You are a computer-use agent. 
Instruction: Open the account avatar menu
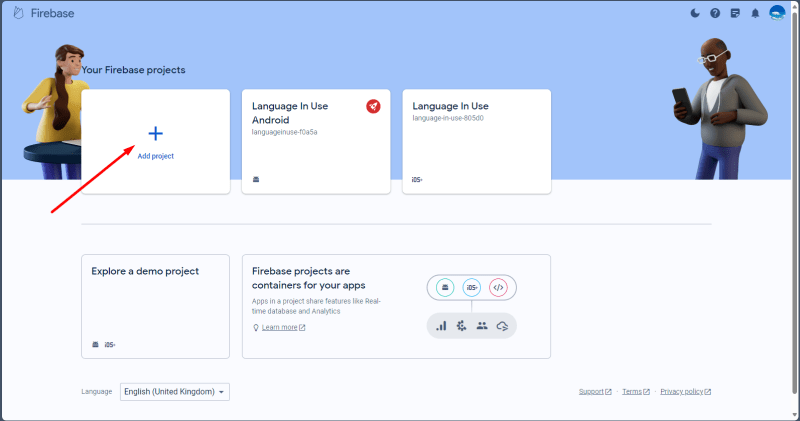[777, 13]
